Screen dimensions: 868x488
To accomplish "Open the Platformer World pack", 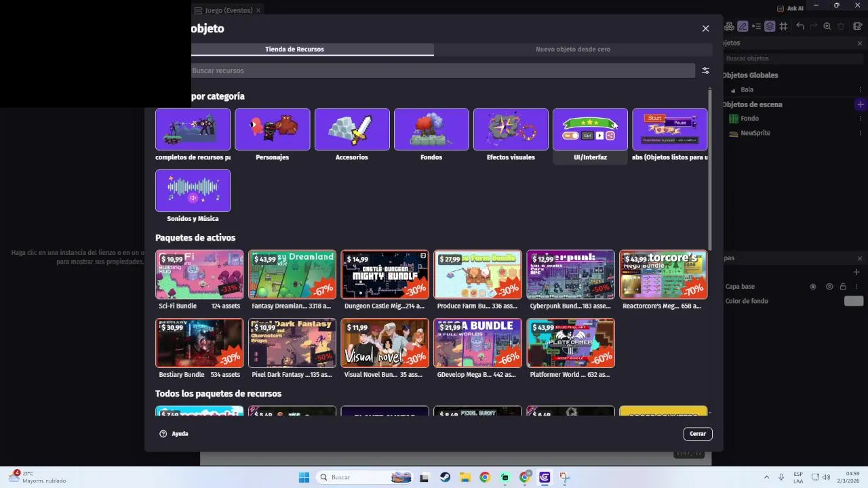I will click(x=570, y=348).
